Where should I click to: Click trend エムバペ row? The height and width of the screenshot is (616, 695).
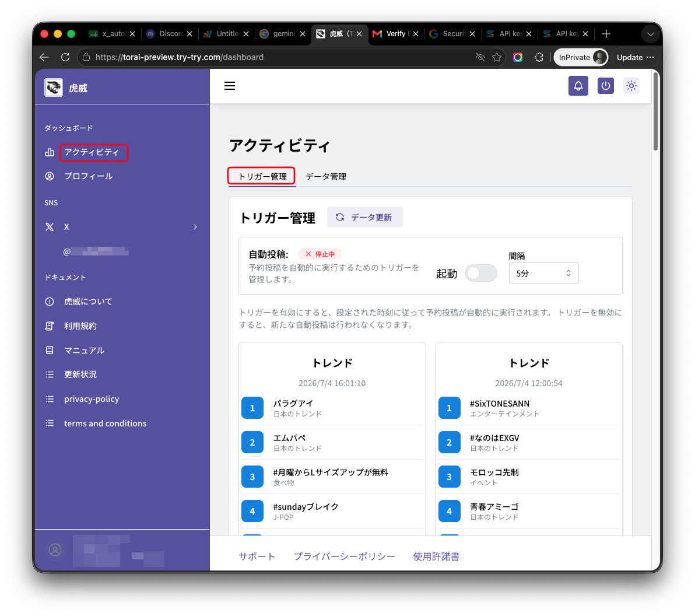[332, 443]
